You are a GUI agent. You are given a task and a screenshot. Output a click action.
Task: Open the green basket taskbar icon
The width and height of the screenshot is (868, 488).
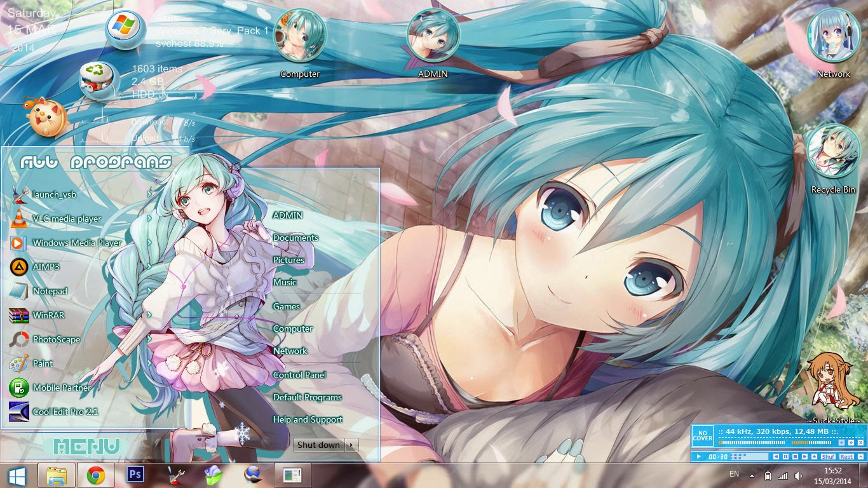[x=213, y=475]
